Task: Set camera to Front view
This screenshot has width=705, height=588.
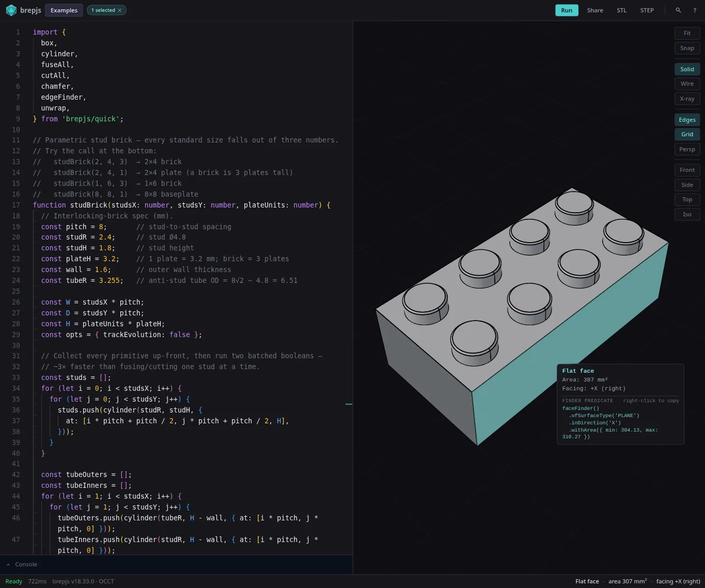Action: point(687,170)
